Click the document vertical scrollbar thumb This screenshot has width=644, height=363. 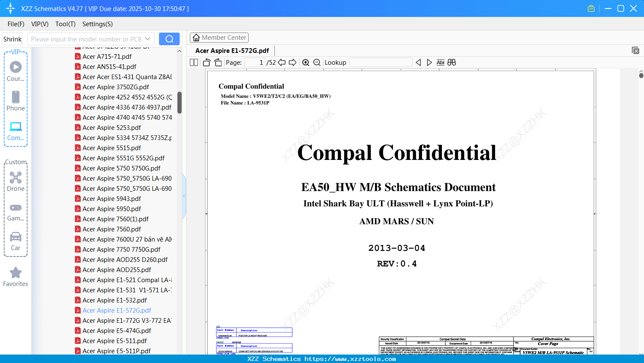coord(641,75)
